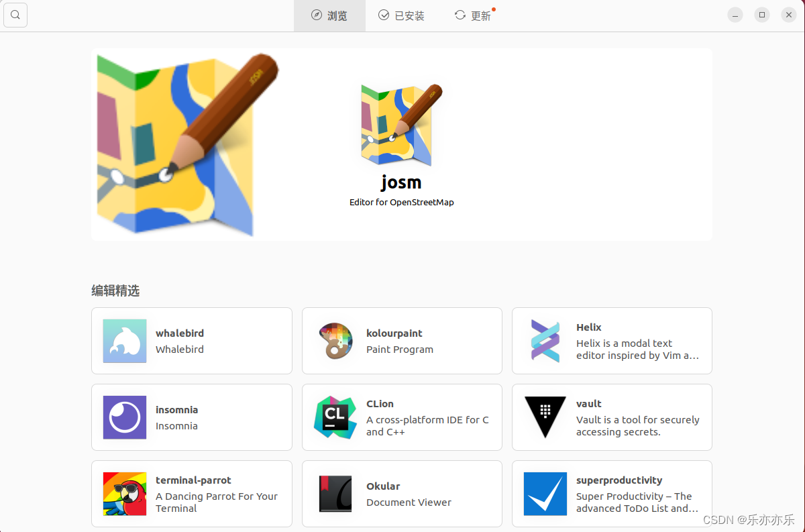Screen dimensions: 805x532
Task: Minimize the software center window
Action: (735, 15)
